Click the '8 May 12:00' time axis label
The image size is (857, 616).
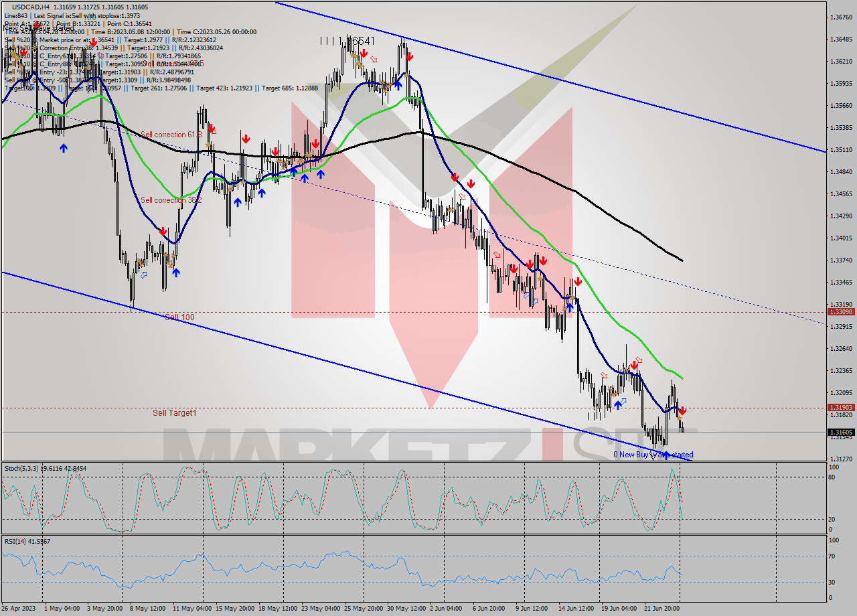point(147,608)
